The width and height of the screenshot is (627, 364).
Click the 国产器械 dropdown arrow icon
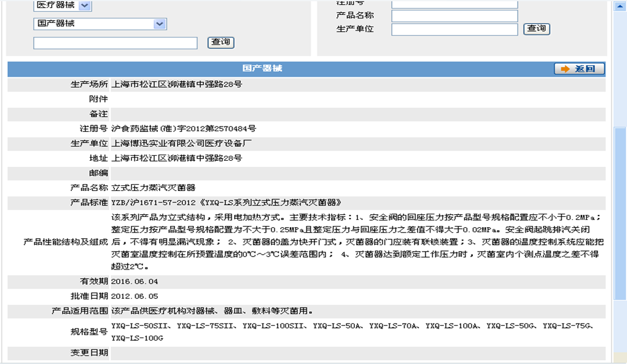coord(160,24)
